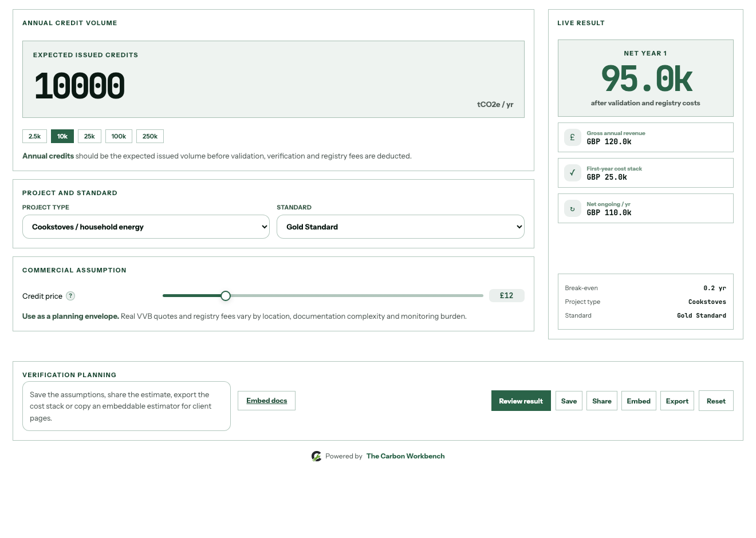Open the Standard dropdown showing Gold Standard
This screenshot has width=756, height=538.
[x=400, y=227]
